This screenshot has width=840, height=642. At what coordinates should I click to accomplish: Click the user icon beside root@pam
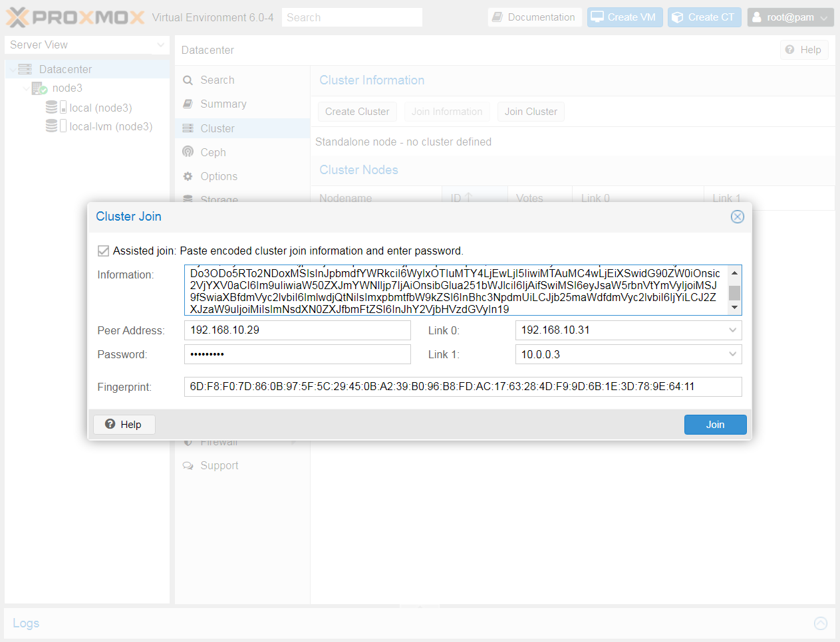tap(756, 17)
